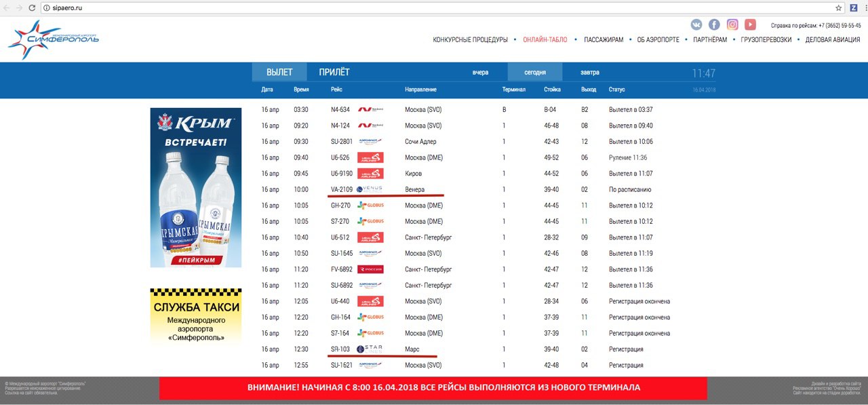The height and width of the screenshot is (405, 868).
Task: Switch to the ПРИЛЁТ arrivals tab
Action: click(x=334, y=73)
